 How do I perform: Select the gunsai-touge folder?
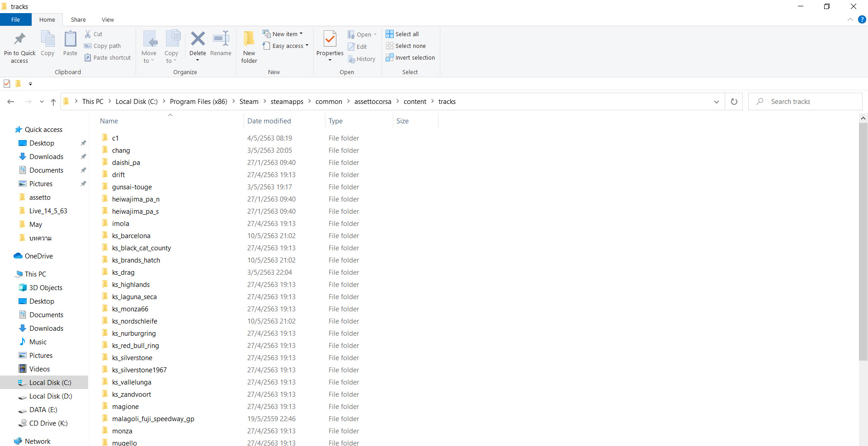pos(132,187)
